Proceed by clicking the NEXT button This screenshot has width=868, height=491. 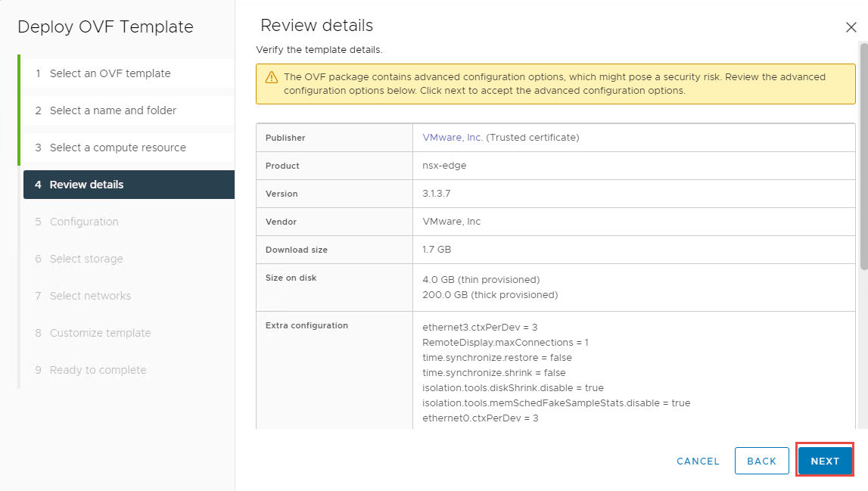pos(825,461)
